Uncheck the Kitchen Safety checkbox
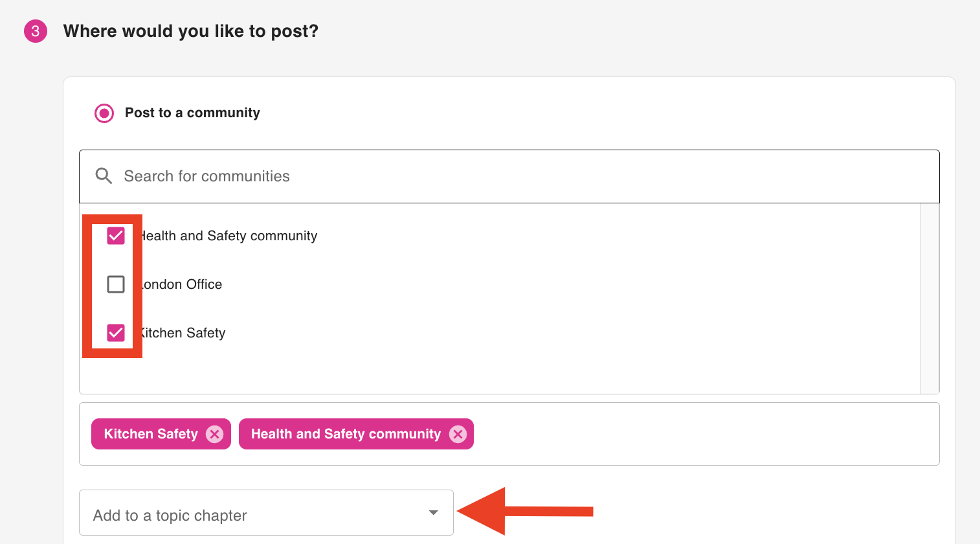The width and height of the screenshot is (980, 544). click(116, 333)
